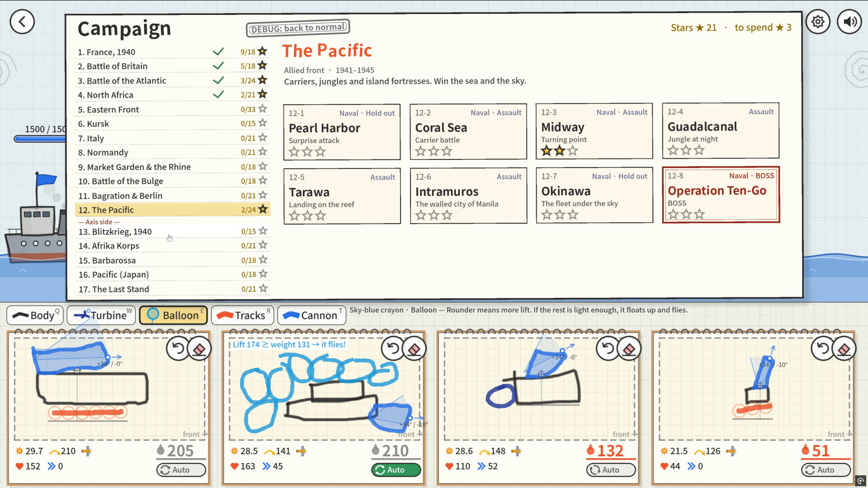Mute sound with the speaker icon
868x488 pixels.
point(849,21)
